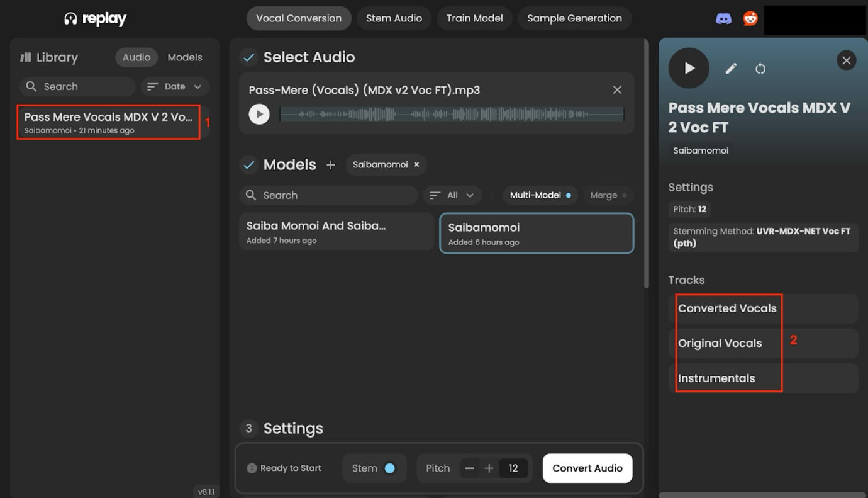Viewport: 868px width, 498px height.
Task: Switch to the Stem Audio tab
Action: 394,18
